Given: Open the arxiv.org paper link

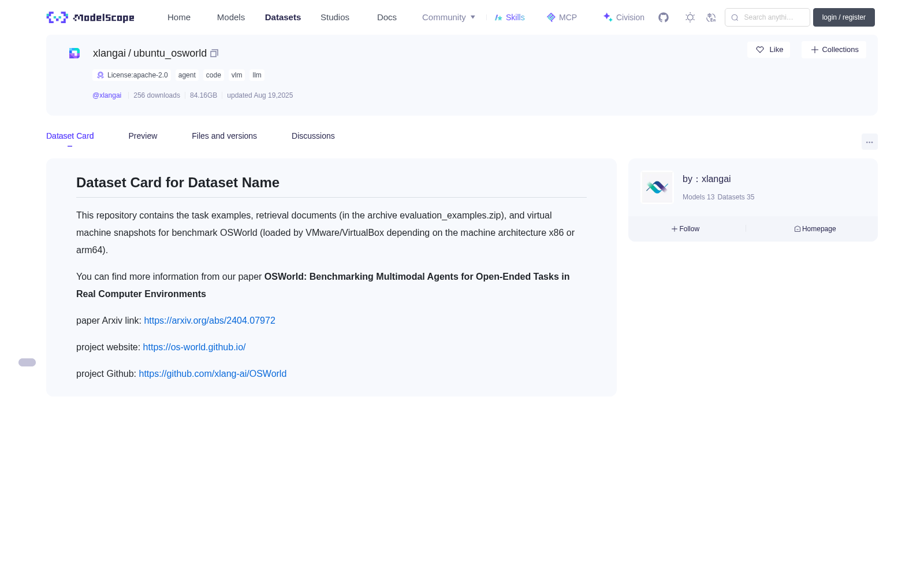Looking at the screenshot, I should [x=210, y=320].
